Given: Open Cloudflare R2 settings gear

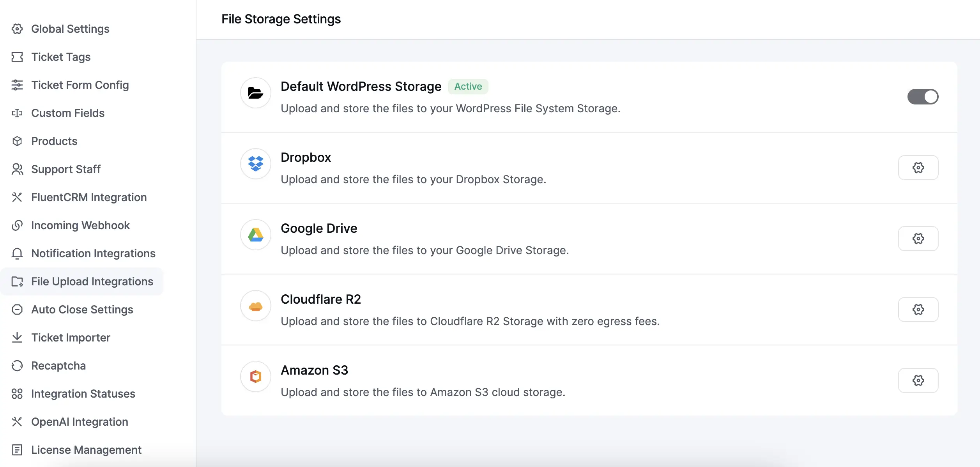Looking at the screenshot, I should 918,309.
